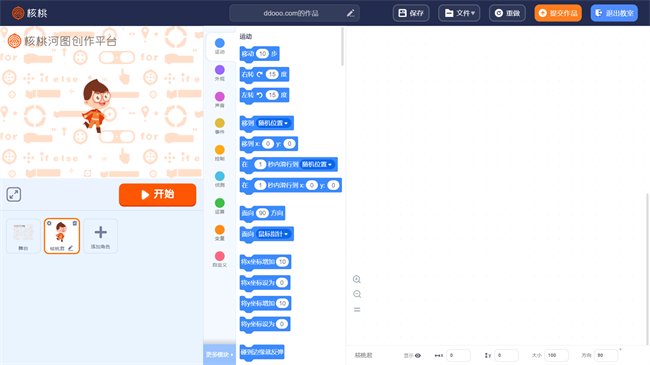
Task: Select the purple 外观 block category
Action: [x=220, y=73]
